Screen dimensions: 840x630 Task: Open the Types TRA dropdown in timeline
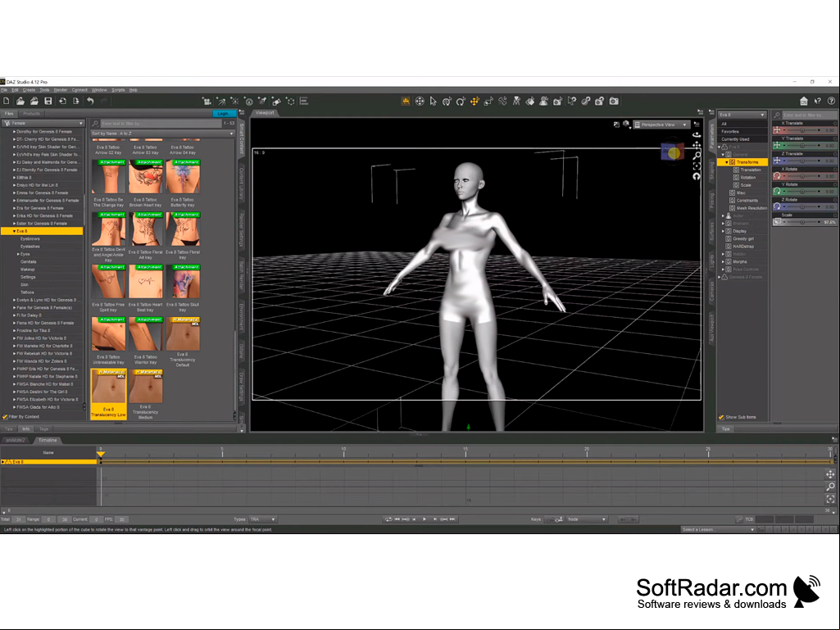pos(262,519)
